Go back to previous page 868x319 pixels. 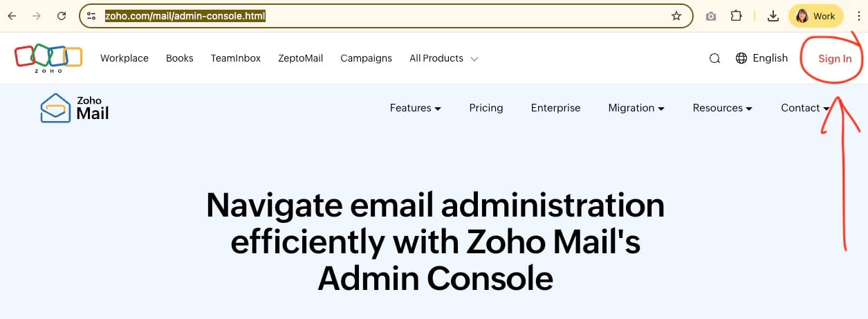point(12,16)
